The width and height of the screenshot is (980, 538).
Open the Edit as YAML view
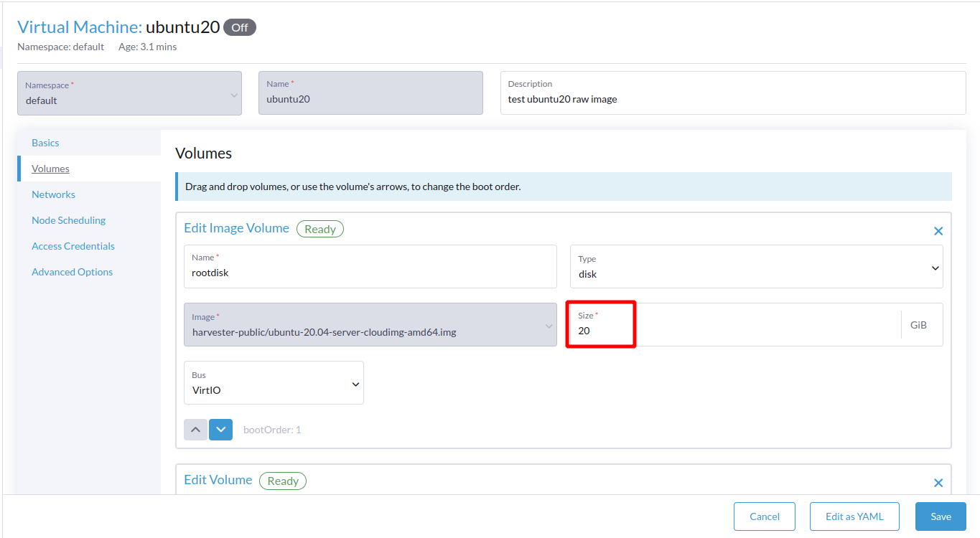854,516
